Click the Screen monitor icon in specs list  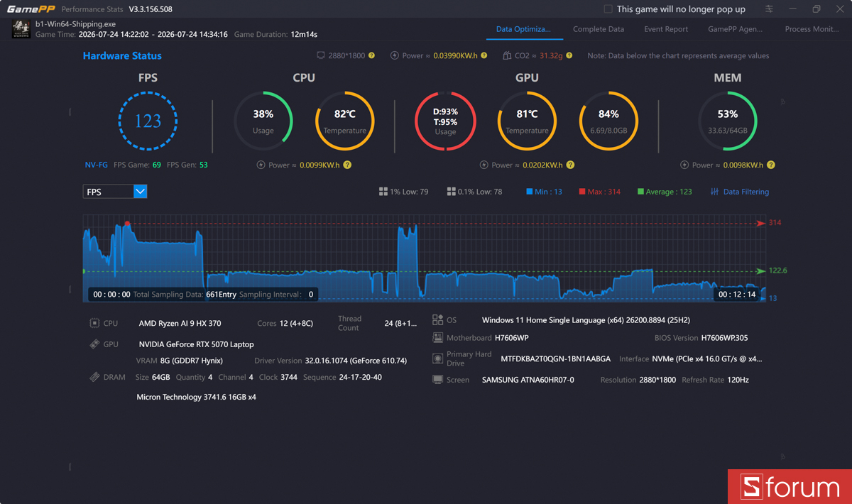pyautogui.click(x=437, y=380)
